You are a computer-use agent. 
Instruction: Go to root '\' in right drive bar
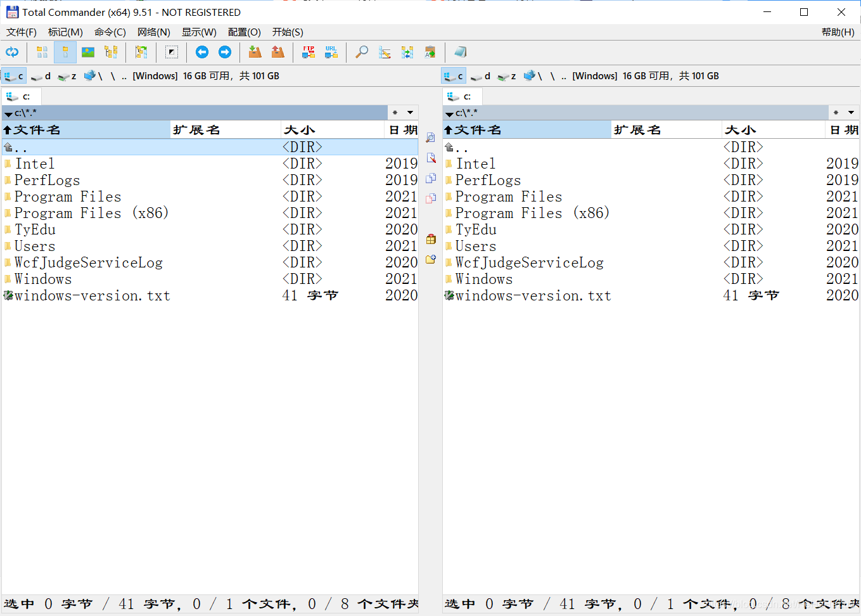point(552,76)
